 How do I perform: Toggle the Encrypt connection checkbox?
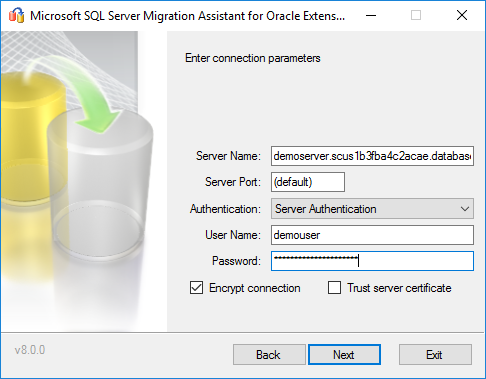196,288
